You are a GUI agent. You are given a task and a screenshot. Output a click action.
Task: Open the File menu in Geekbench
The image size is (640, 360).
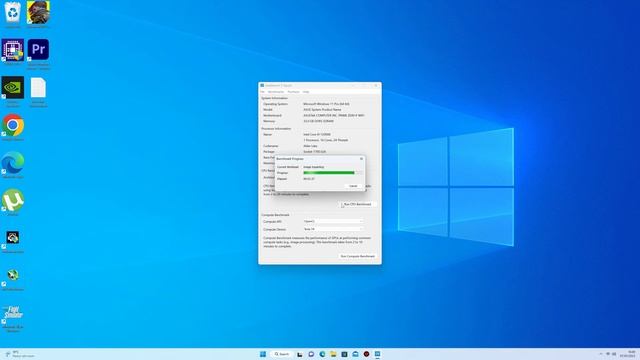pyautogui.click(x=262, y=92)
